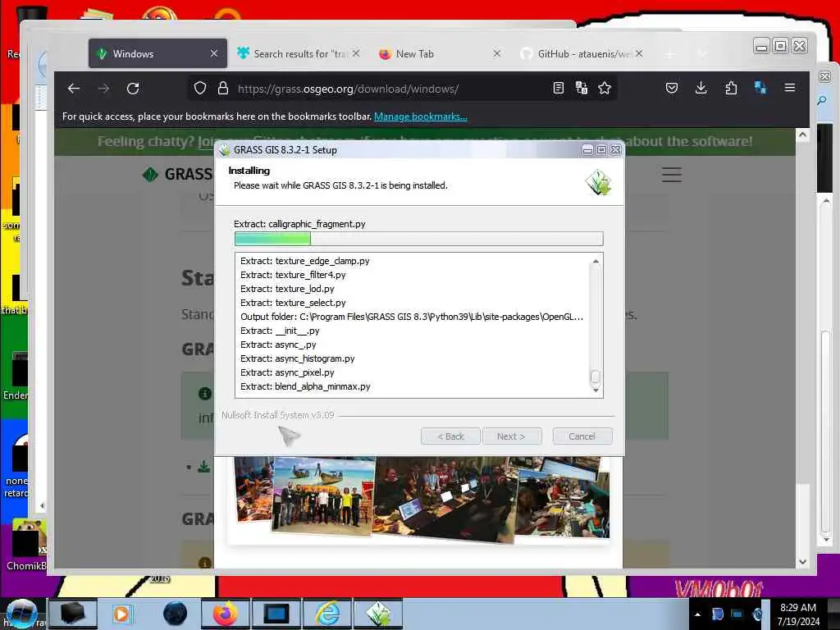Screen dimensions: 840x630
Task: Click the site security padlock icon
Action: (223, 89)
